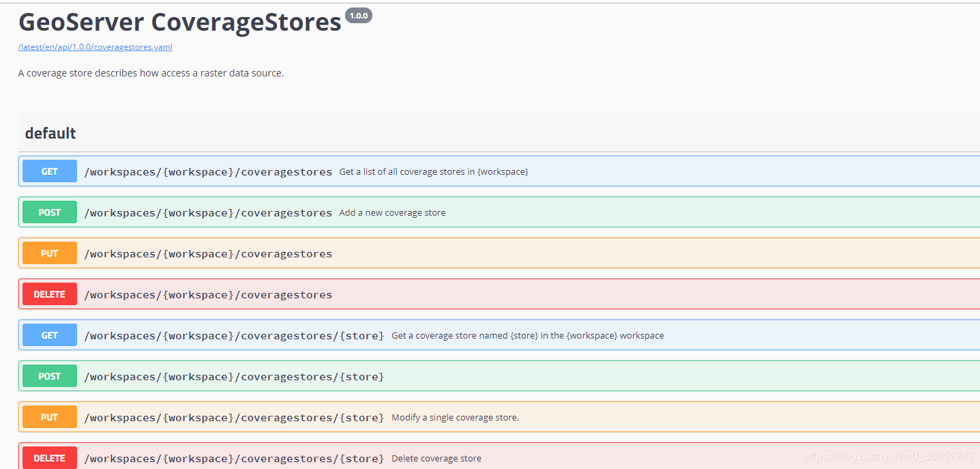Click the GET badge on the {store} endpoint

49,335
